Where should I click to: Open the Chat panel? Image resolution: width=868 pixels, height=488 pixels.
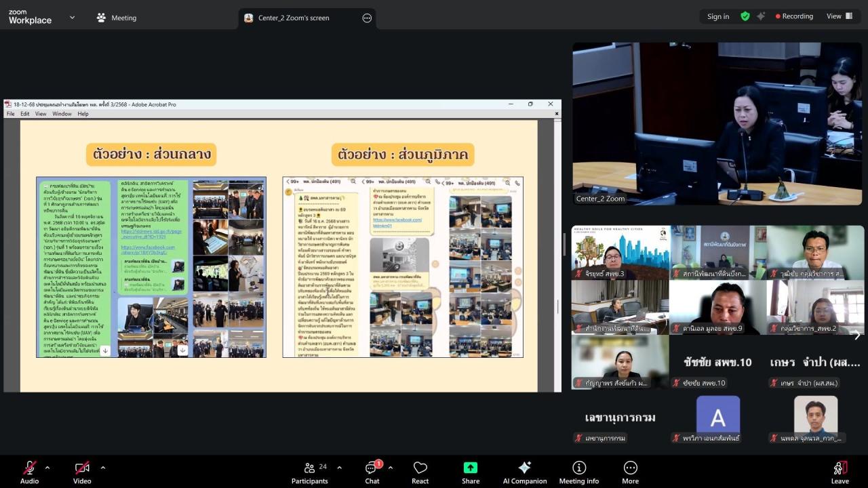pyautogui.click(x=372, y=472)
